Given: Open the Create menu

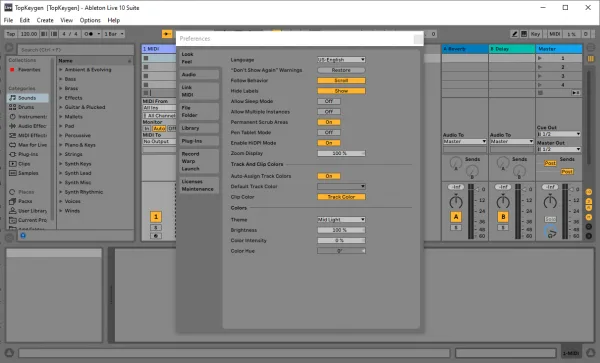Looking at the screenshot, I should [45, 20].
